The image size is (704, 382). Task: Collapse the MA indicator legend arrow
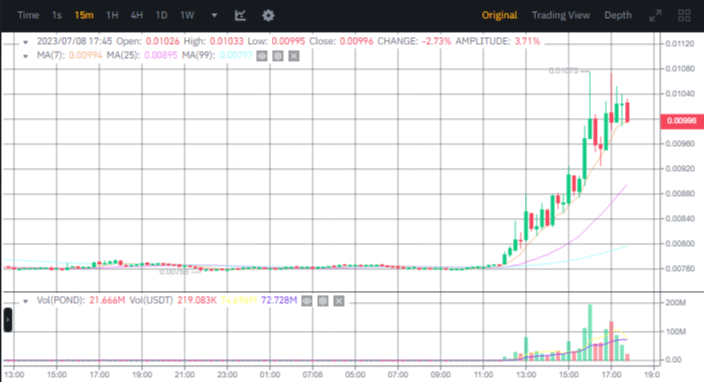pyautogui.click(x=26, y=56)
